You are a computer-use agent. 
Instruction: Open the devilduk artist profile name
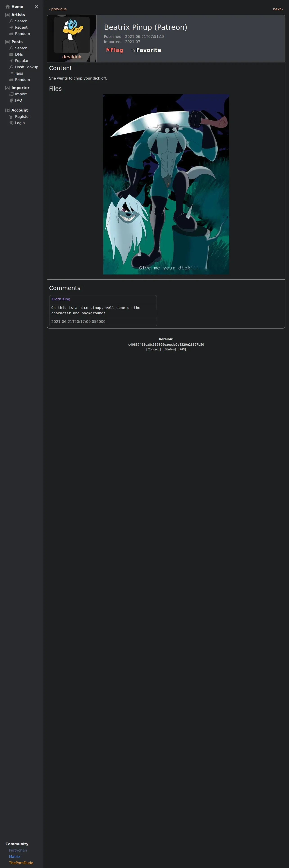pos(72,57)
